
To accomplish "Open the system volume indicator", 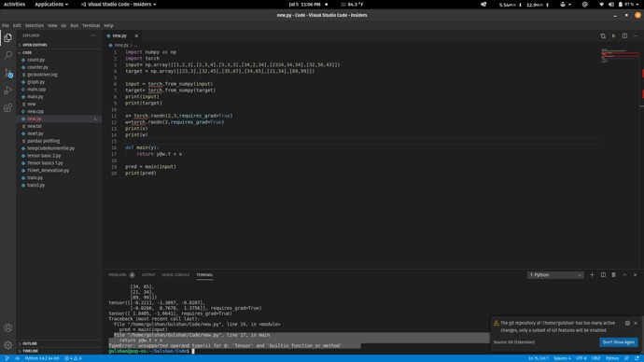I will (610, 5).
